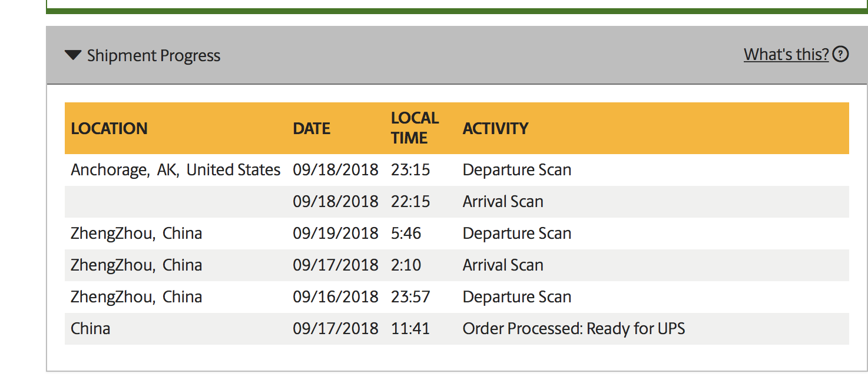Click the question mark help icon
The width and height of the screenshot is (868, 380).
tap(841, 54)
